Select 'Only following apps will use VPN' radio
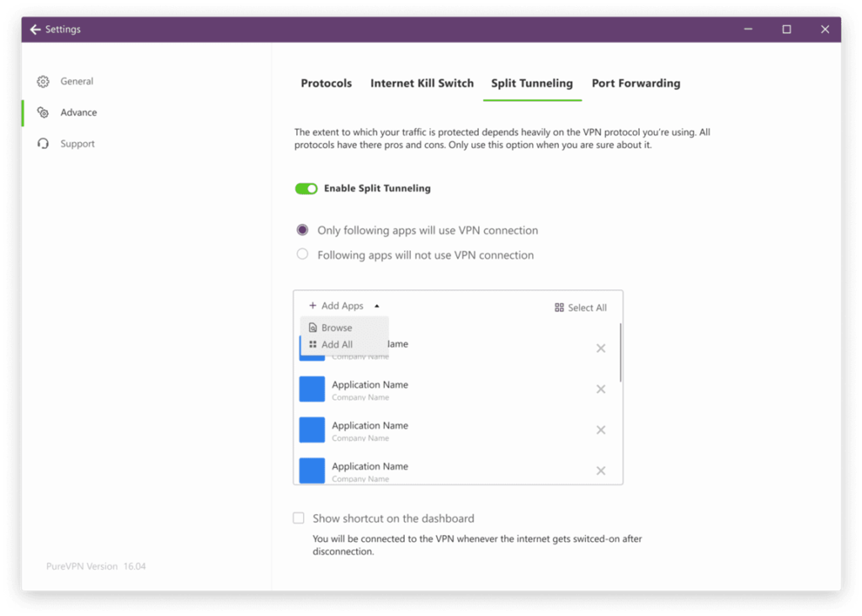This screenshot has height=616, width=862. pyautogui.click(x=303, y=230)
